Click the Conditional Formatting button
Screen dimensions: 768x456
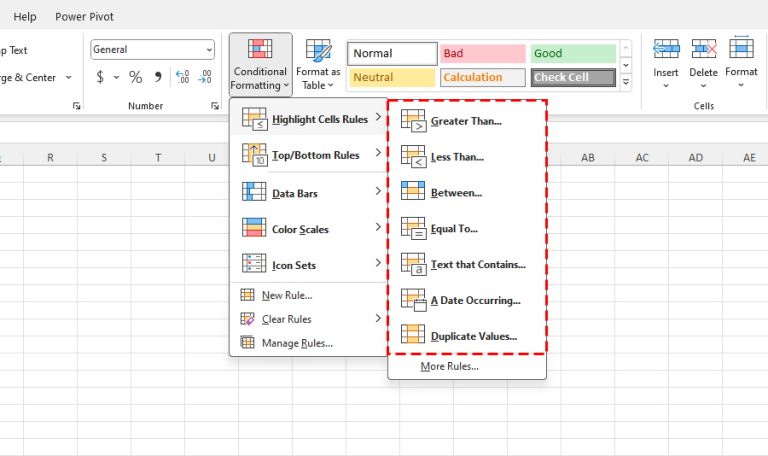pyautogui.click(x=260, y=66)
